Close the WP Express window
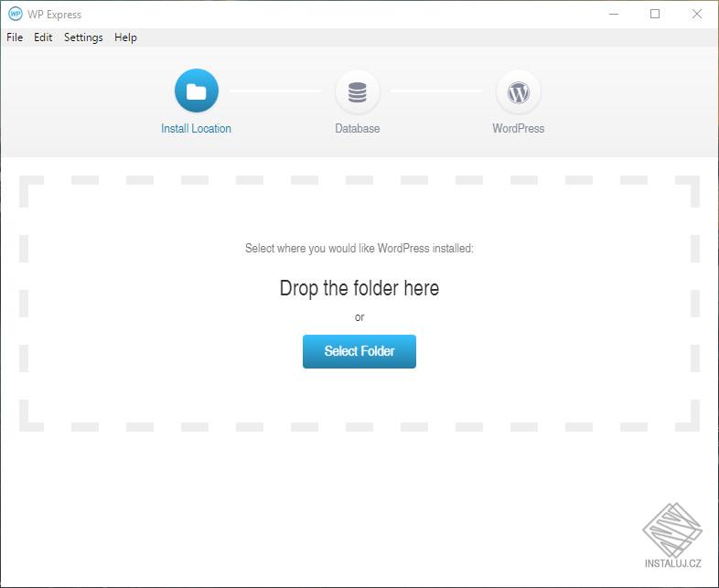This screenshot has height=588, width=719. pos(696,15)
